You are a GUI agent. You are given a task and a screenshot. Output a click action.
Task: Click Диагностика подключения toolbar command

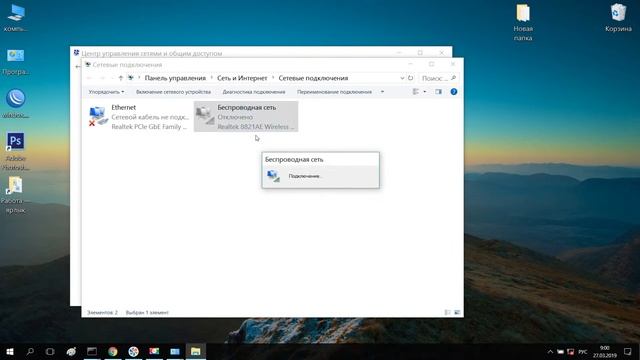click(x=254, y=92)
